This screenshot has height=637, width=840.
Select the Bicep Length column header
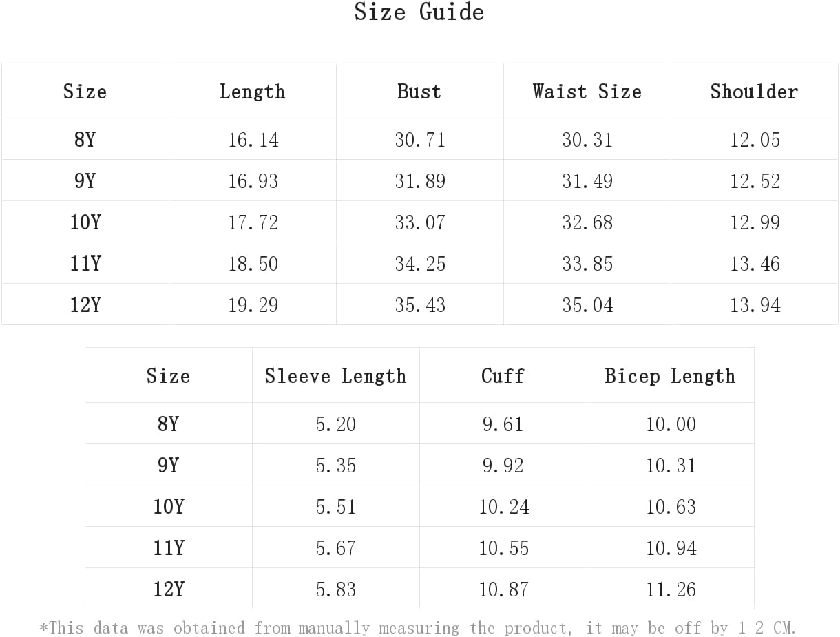click(x=671, y=376)
